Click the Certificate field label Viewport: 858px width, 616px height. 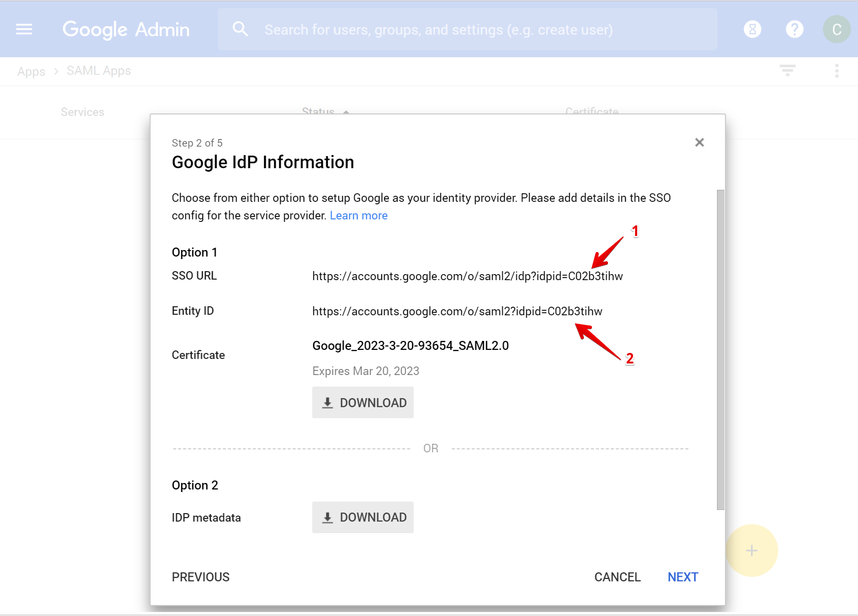[x=198, y=355]
